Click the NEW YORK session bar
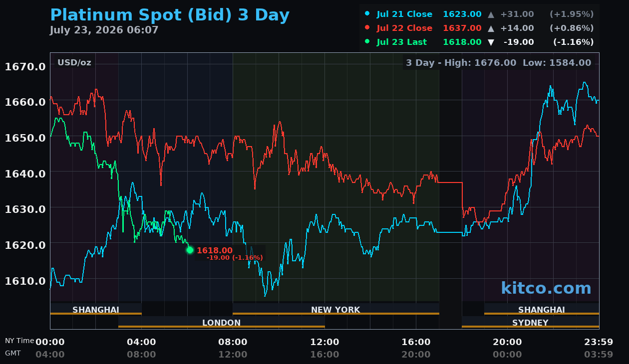 point(335,310)
